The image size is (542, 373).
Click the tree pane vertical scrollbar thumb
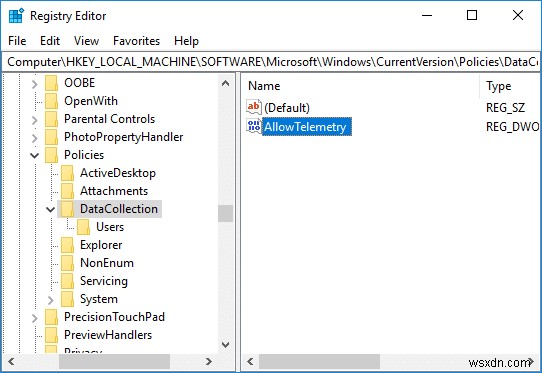pyautogui.click(x=225, y=213)
